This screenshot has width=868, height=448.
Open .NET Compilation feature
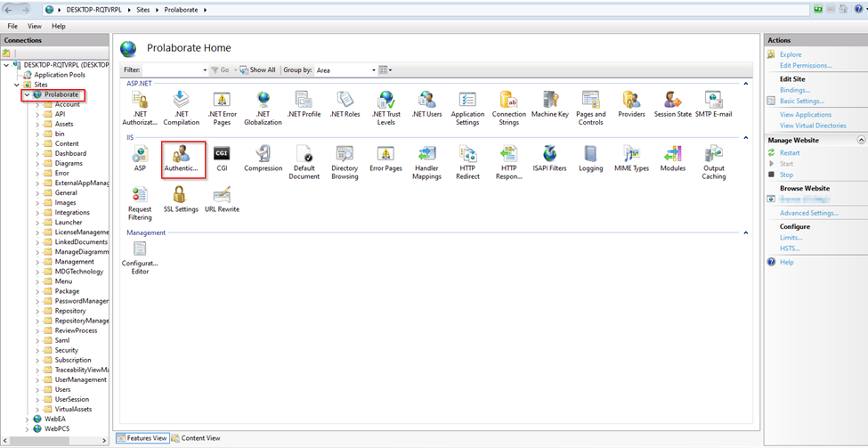tap(182, 108)
